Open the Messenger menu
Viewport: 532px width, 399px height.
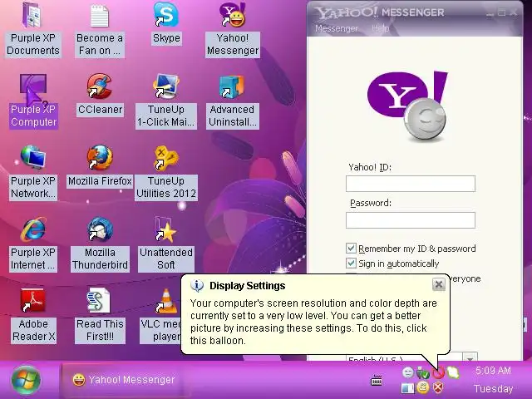tap(337, 28)
